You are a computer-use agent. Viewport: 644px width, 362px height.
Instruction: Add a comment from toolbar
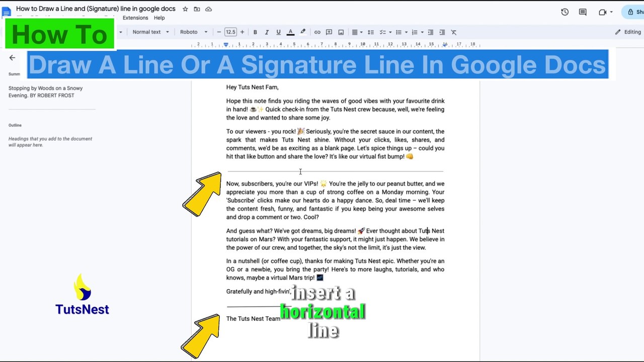[x=329, y=32]
